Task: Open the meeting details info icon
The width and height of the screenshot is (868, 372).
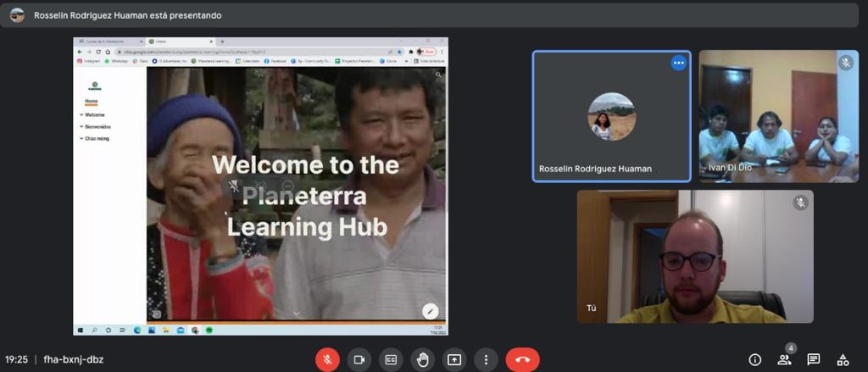Action: tap(755, 360)
